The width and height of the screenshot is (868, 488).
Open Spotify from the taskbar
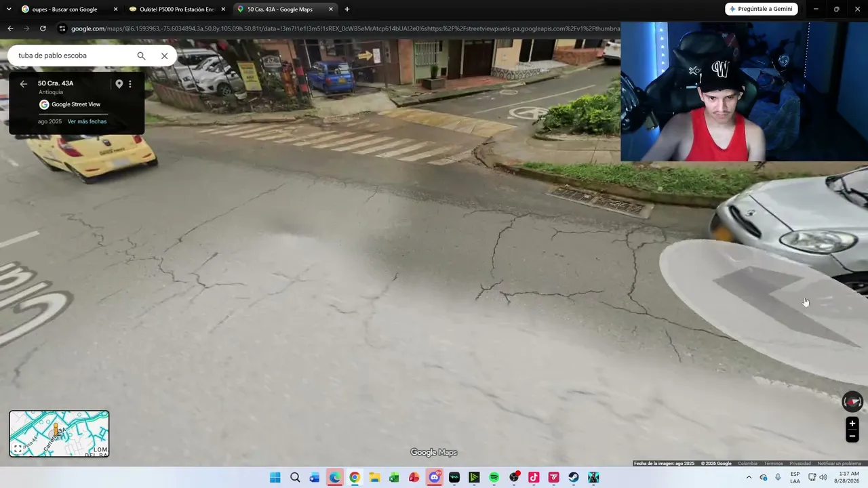(x=494, y=477)
